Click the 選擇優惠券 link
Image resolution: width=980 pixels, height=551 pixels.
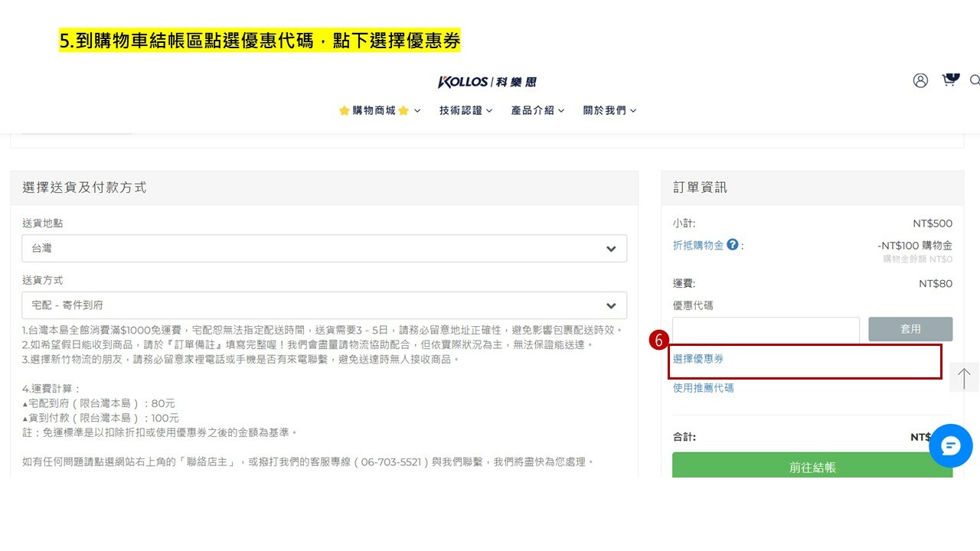coord(698,359)
